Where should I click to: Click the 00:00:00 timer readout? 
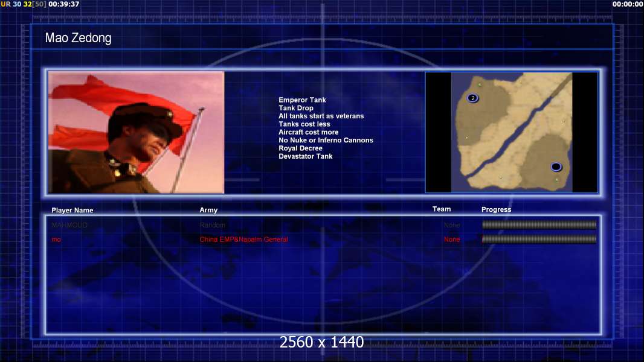[628, 4]
